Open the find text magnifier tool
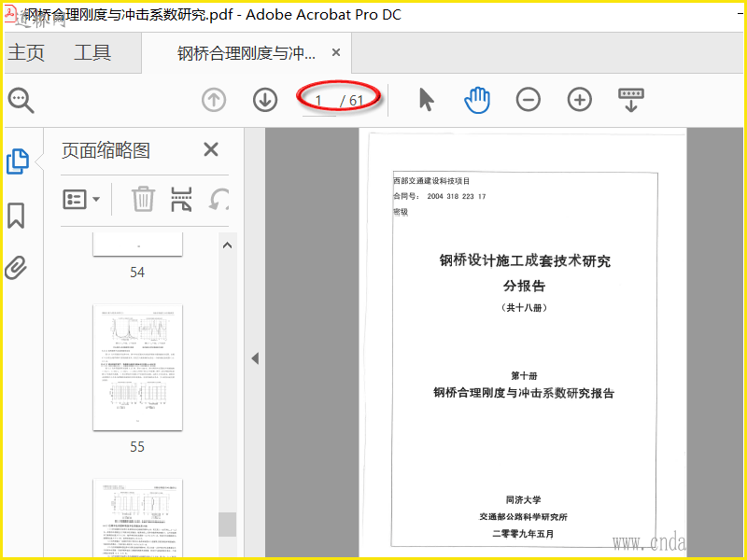This screenshot has width=747, height=560. (21, 101)
